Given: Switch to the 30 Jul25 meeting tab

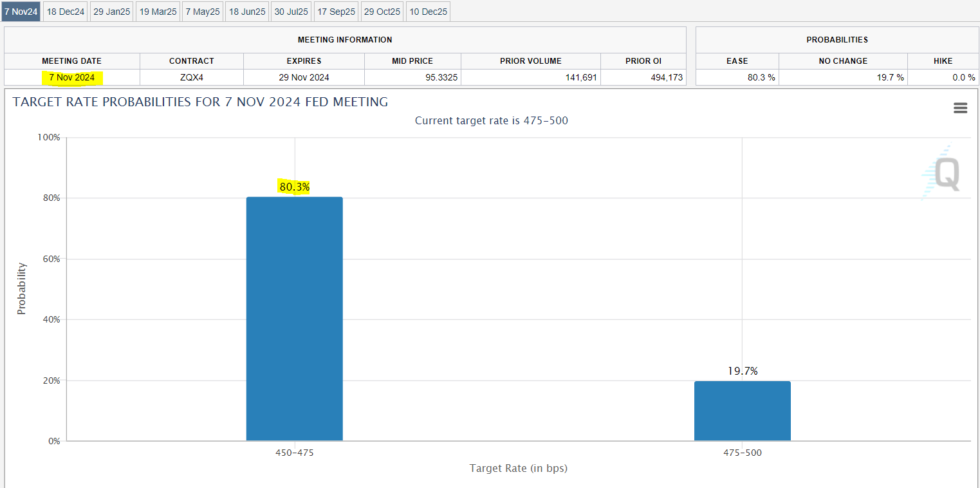Looking at the screenshot, I should [x=291, y=11].
